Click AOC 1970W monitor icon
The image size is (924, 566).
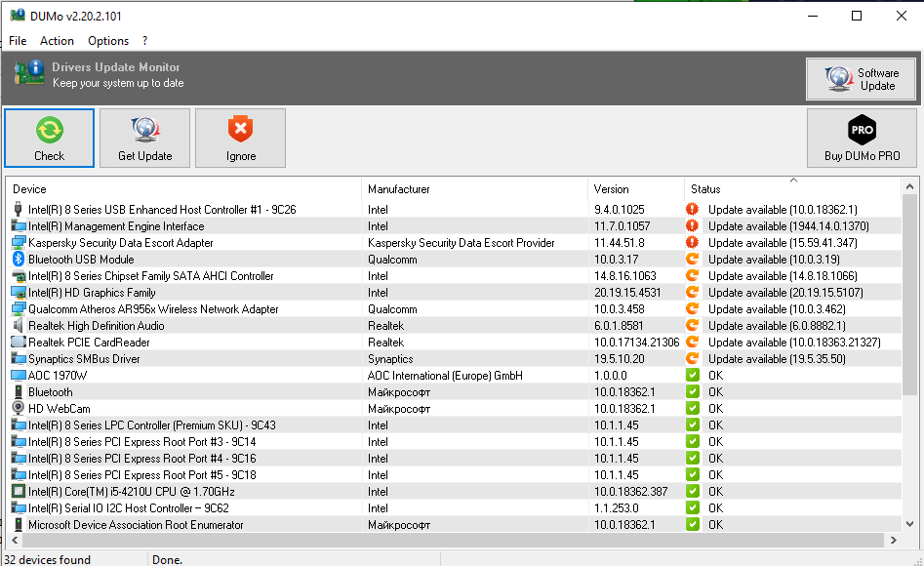[x=19, y=375]
